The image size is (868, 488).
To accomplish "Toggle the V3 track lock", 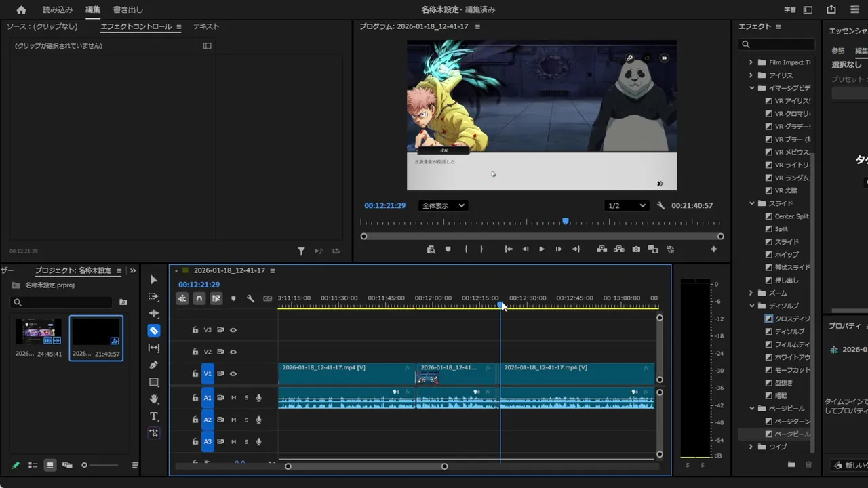I will (x=195, y=330).
